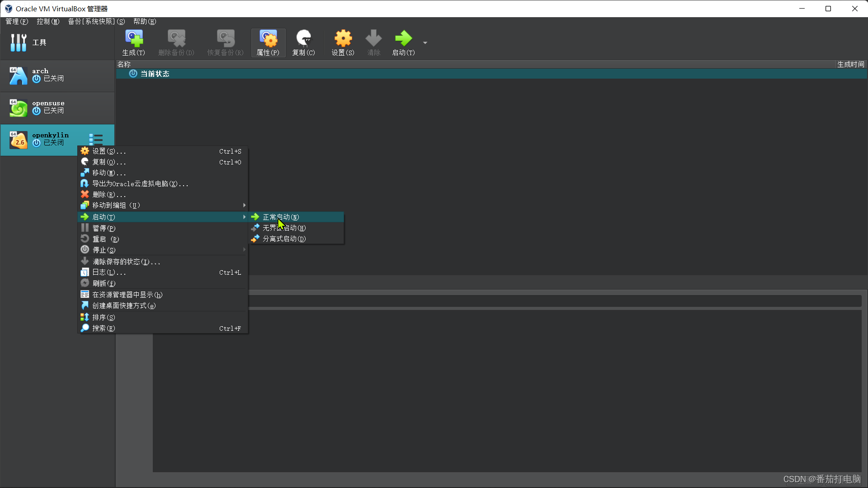868x488 pixels.
Task: Choose 删除(R)... in the context menu
Action: [x=163, y=195]
